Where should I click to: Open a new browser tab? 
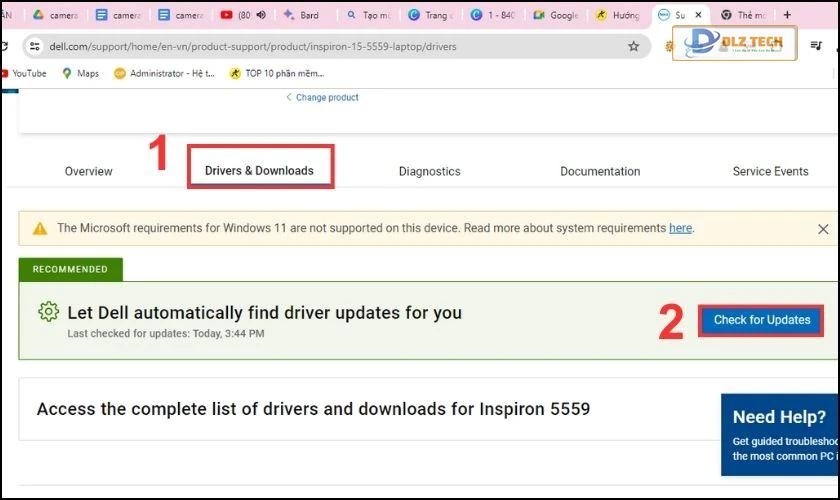click(787, 15)
